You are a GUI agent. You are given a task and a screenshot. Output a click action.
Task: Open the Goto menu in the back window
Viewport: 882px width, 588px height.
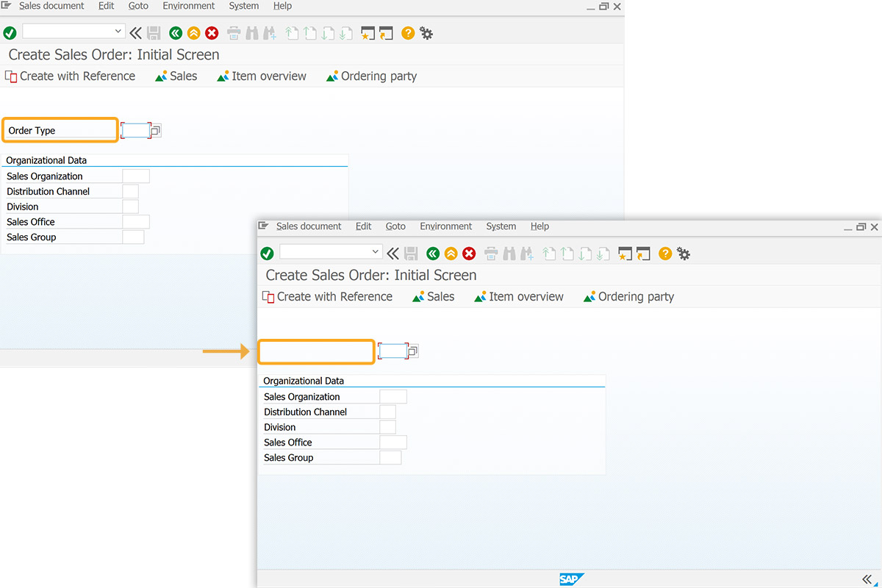tap(138, 6)
